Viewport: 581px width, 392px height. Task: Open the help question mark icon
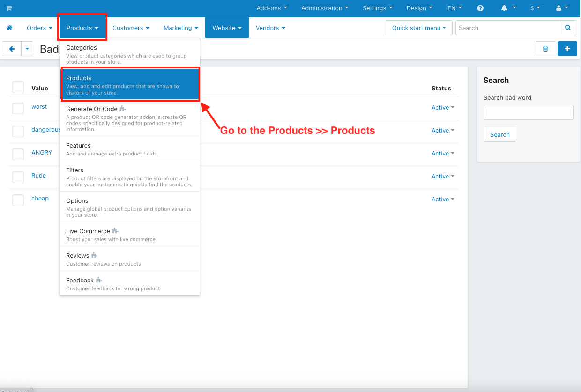[x=480, y=8]
